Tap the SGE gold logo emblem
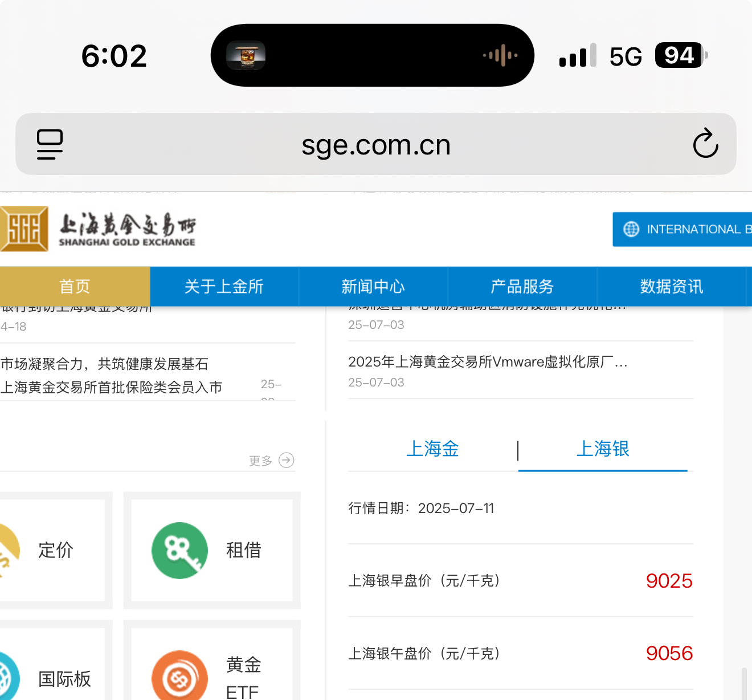752x700 pixels. [x=24, y=229]
